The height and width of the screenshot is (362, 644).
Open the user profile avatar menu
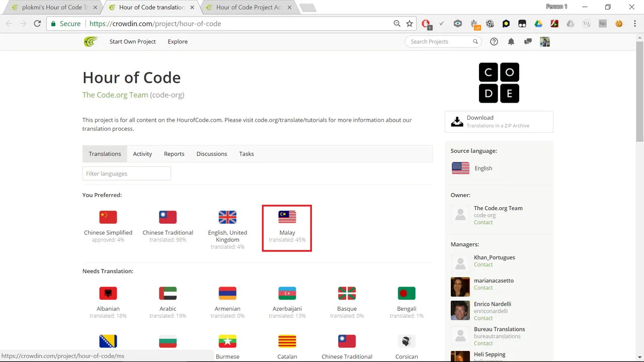pos(545,42)
